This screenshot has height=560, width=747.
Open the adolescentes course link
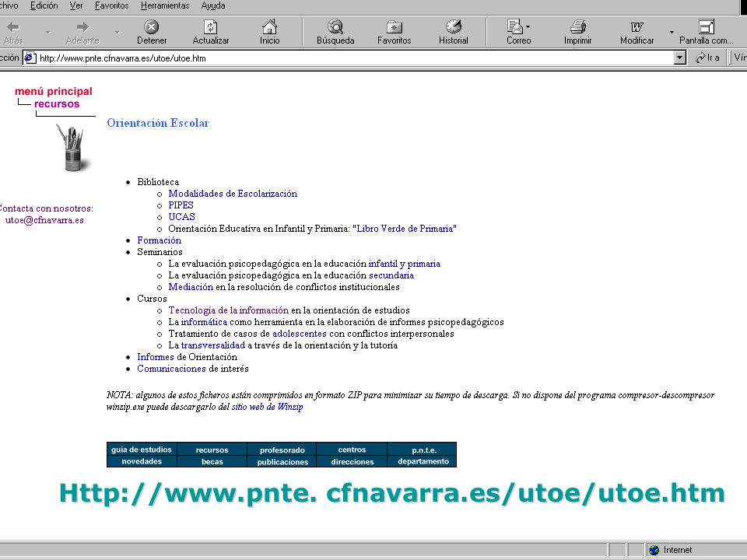point(299,334)
